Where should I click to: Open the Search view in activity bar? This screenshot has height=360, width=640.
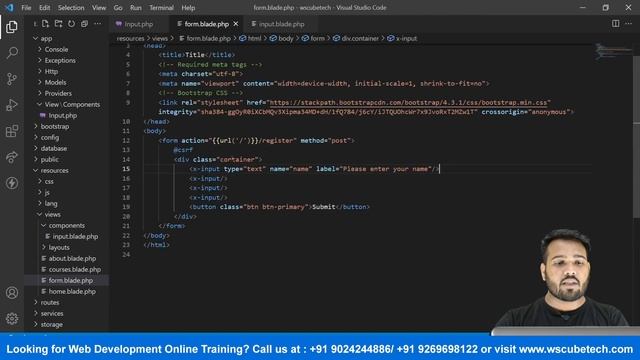pos(12,53)
